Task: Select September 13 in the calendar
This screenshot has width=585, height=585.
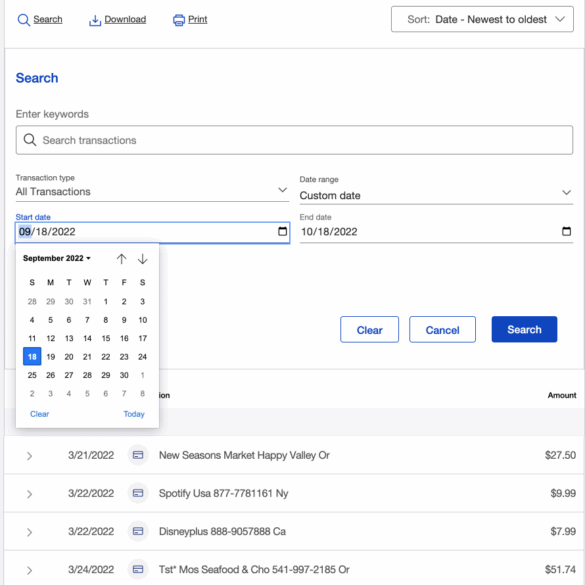Action: (69, 338)
